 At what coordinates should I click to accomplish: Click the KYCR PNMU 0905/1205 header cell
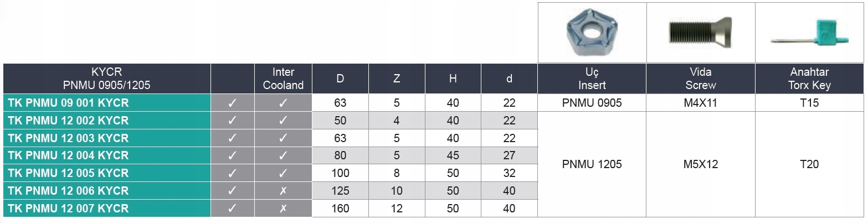(106, 79)
